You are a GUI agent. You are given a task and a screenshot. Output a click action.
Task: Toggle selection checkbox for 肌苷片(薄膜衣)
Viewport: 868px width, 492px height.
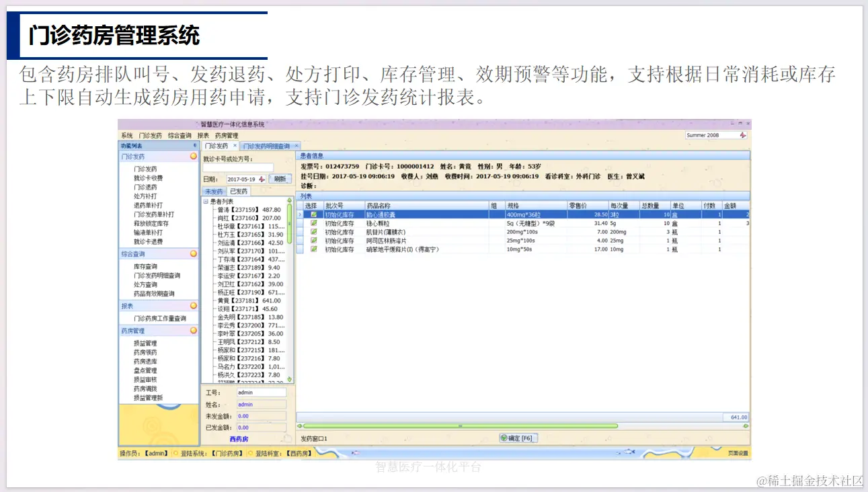[x=313, y=232]
